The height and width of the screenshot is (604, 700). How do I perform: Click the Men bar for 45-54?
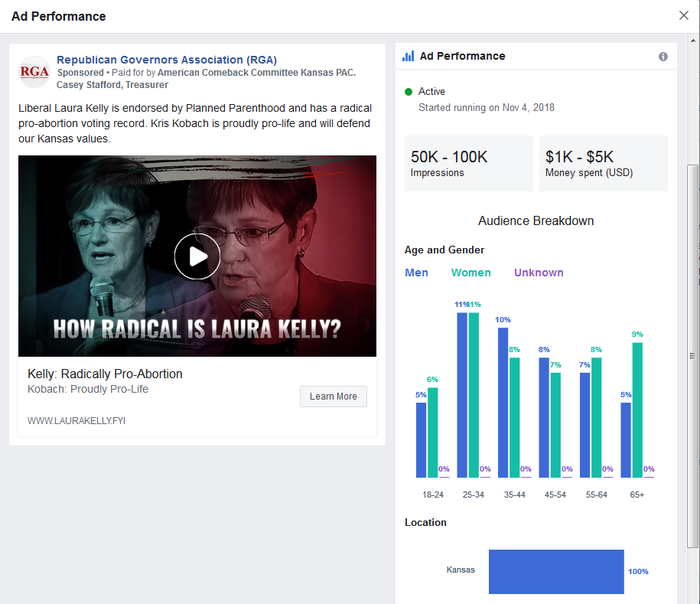click(544, 418)
